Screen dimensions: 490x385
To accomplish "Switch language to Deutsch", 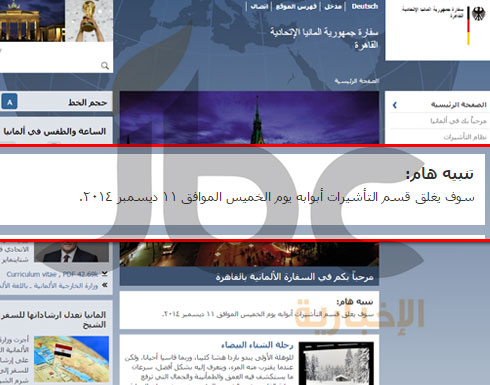I will coord(365,6).
